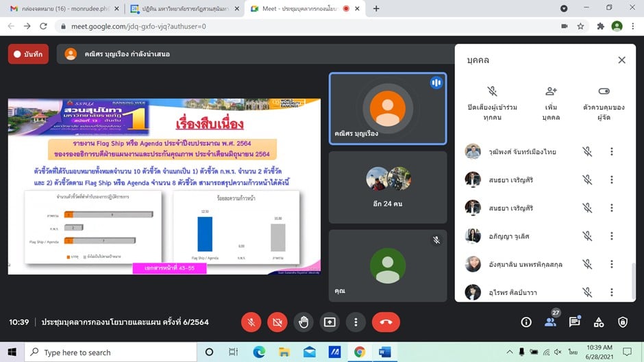Viewport: 644px width, 362px height.
Task: Toggle microphone button in call controls
Action: pos(251,322)
